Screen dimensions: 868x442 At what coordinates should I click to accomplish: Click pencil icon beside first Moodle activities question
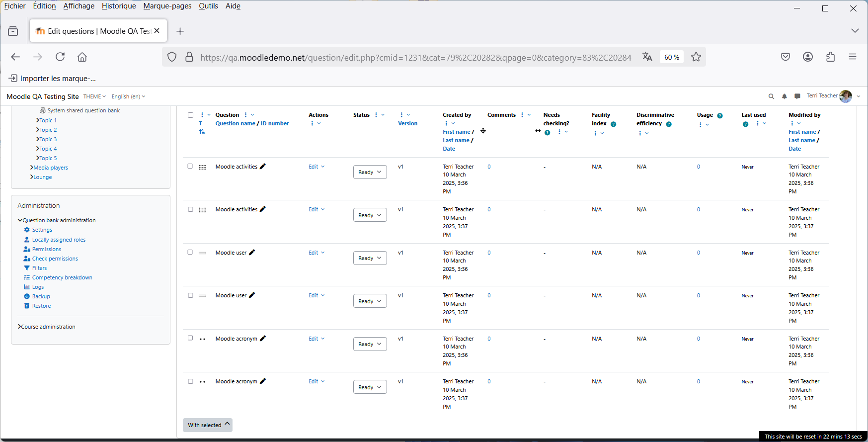pos(263,167)
